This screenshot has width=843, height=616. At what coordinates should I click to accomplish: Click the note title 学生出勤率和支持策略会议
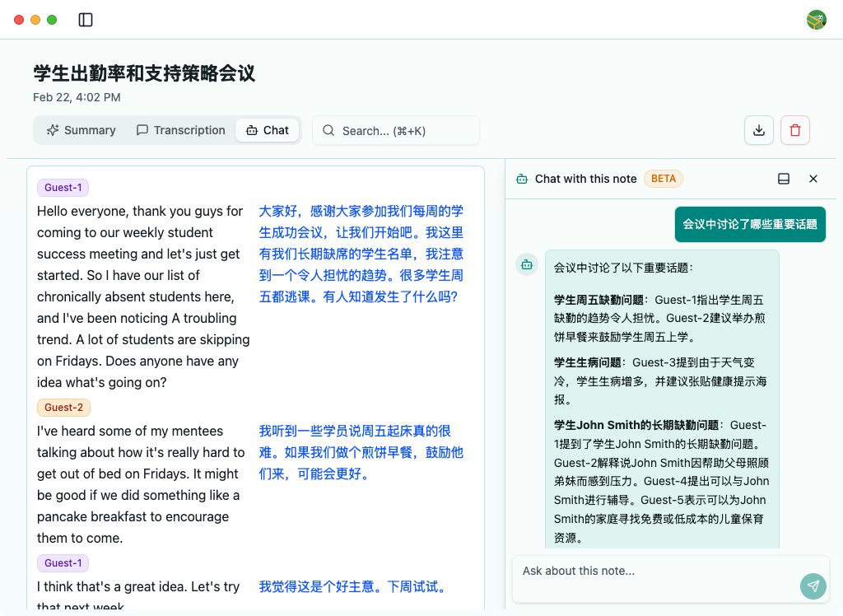(x=144, y=73)
